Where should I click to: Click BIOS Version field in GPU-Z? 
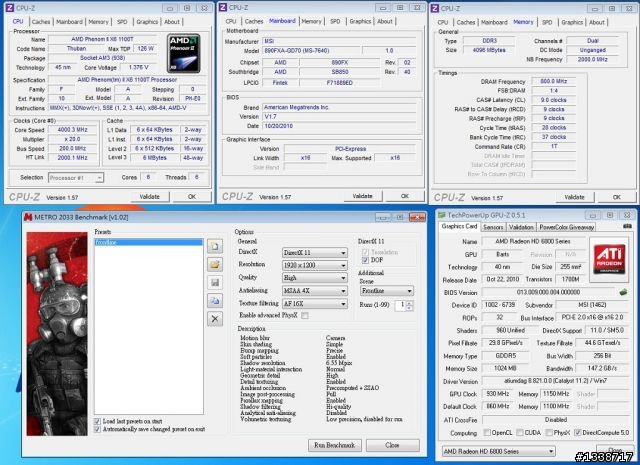548,292
